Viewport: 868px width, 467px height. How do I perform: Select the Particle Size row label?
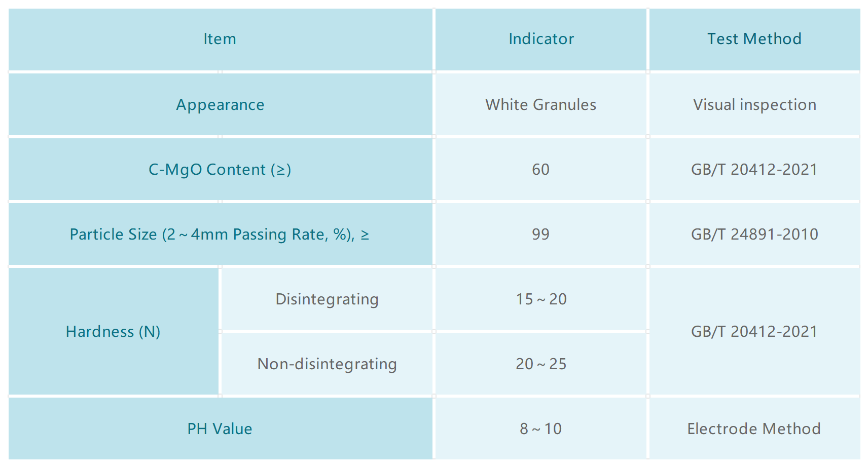(x=220, y=235)
